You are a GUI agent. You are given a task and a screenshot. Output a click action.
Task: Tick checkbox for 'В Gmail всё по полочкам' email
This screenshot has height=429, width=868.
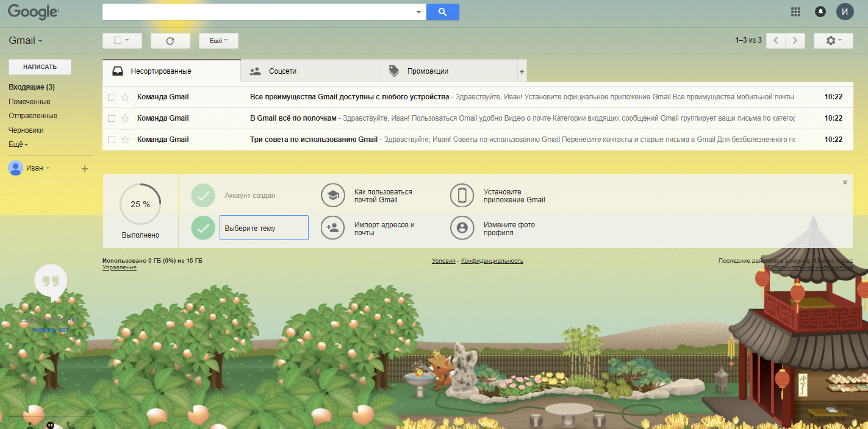coord(111,118)
